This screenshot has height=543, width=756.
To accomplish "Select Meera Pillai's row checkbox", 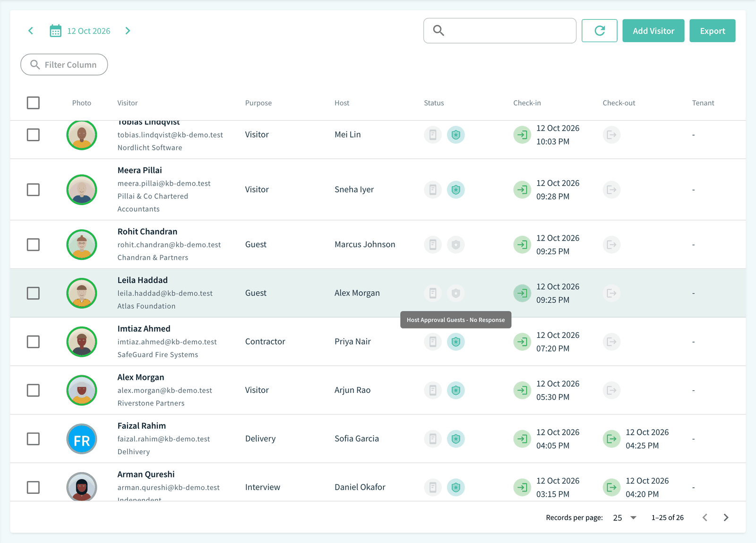I will (33, 190).
